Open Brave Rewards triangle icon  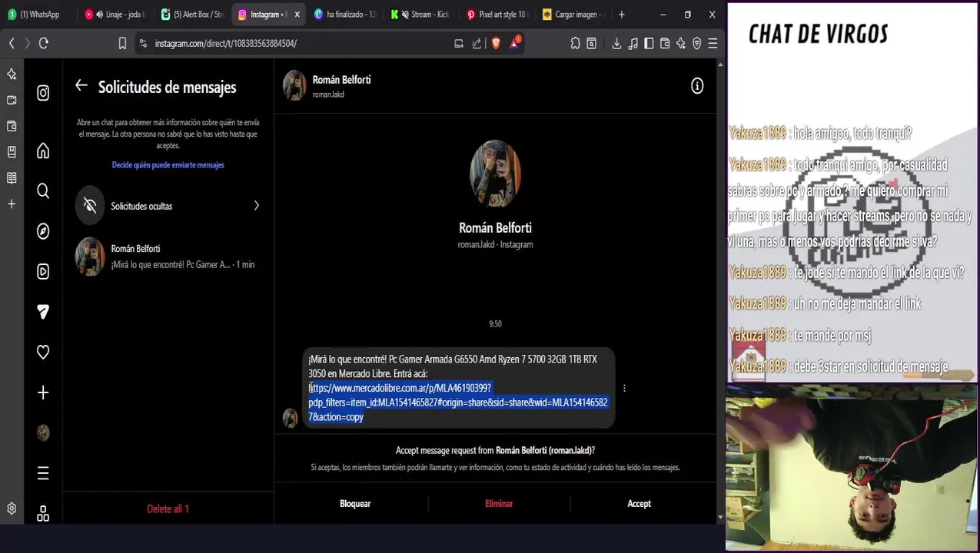point(515,43)
